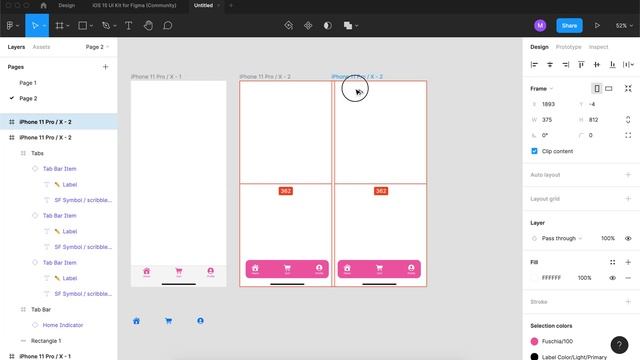640x360 pixels.
Task: Click the Align vertical centers icon
Action: coord(597,64)
